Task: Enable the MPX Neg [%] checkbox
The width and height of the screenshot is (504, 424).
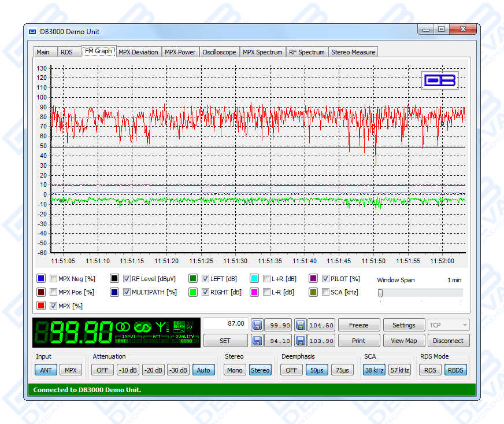Action: [x=54, y=278]
